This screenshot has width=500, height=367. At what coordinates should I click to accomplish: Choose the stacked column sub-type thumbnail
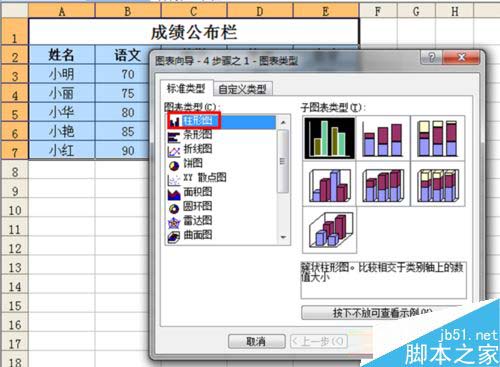click(x=383, y=138)
